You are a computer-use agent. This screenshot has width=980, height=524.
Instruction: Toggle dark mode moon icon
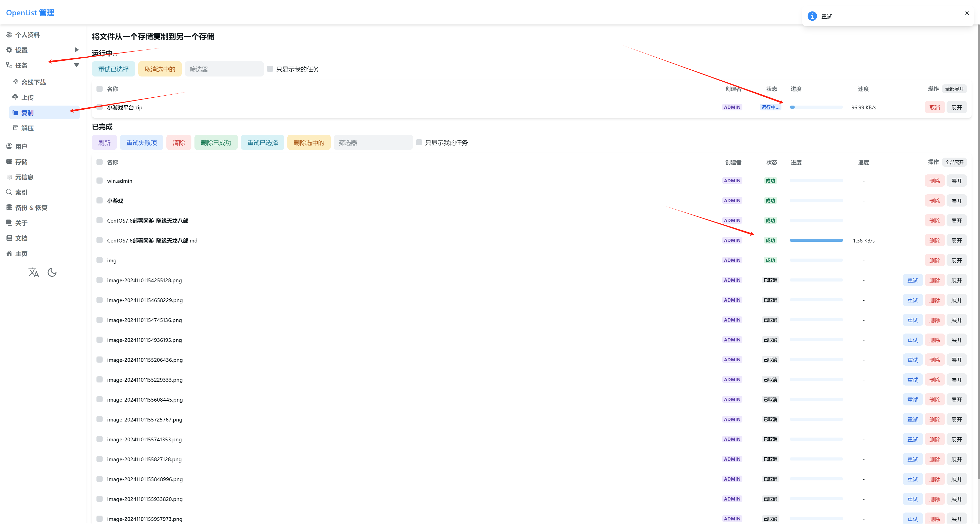[52, 272]
